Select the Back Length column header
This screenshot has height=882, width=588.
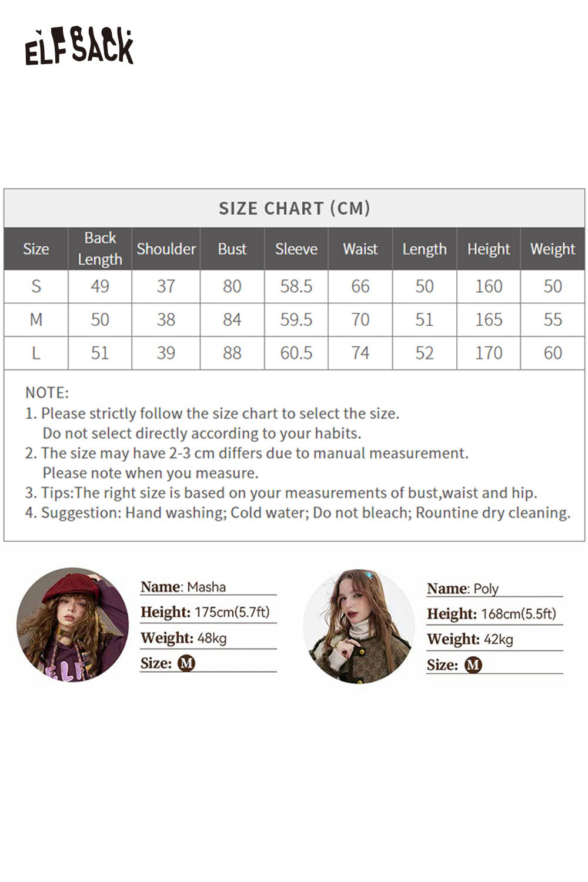pos(100,249)
